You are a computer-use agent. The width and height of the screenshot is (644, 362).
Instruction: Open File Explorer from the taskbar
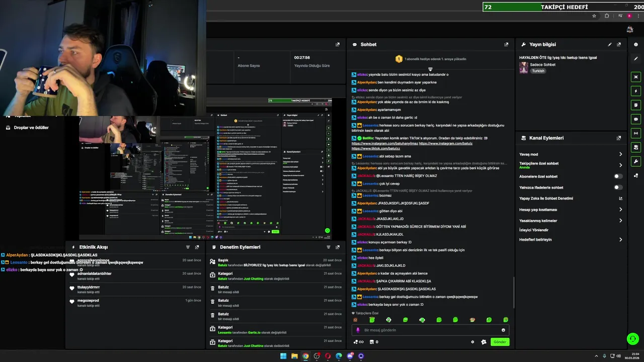(294, 356)
